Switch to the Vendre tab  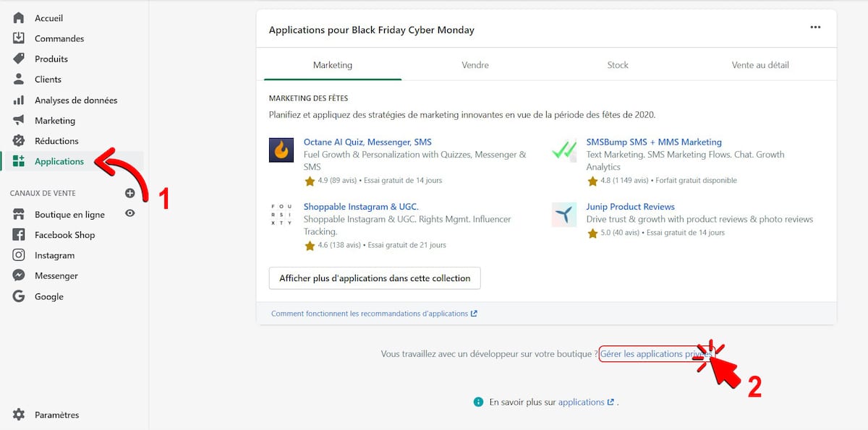pos(475,65)
